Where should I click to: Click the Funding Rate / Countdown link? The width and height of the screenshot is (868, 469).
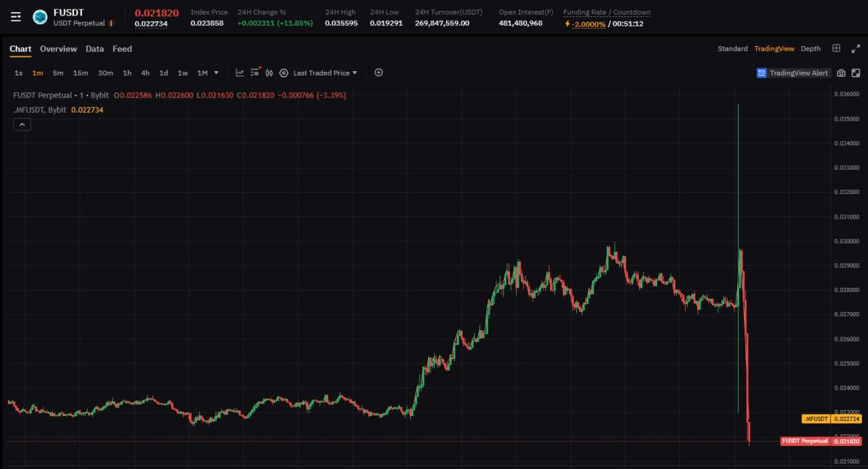click(606, 12)
